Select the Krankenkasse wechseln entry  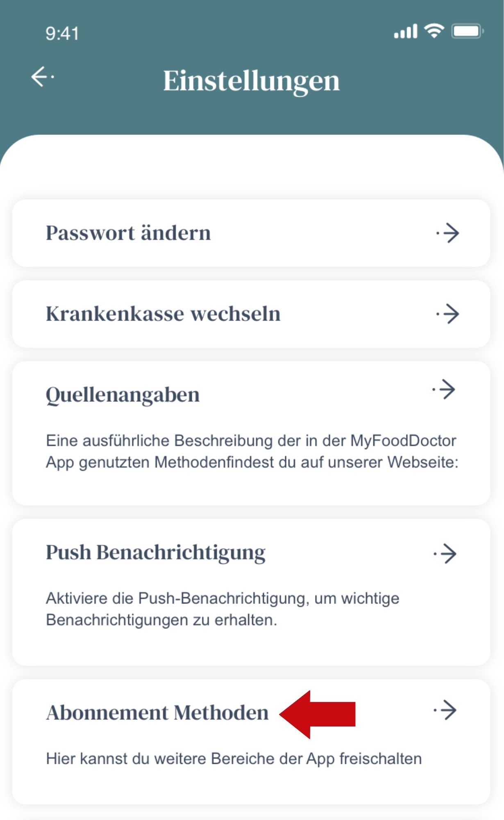pyautogui.click(x=163, y=314)
